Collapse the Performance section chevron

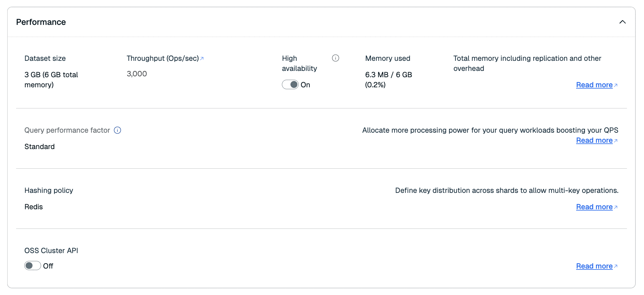(622, 22)
